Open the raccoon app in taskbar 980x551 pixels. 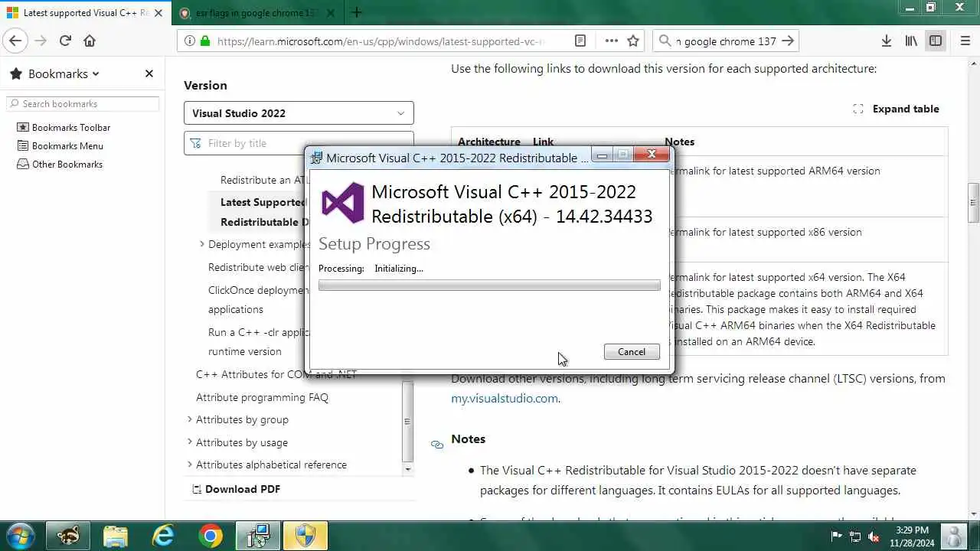(68, 536)
